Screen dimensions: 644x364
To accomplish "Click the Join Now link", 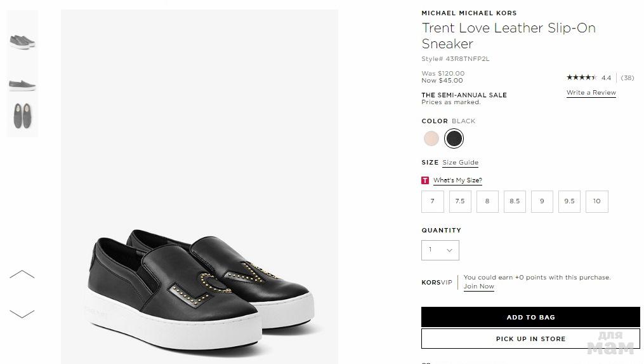I will pos(478,286).
